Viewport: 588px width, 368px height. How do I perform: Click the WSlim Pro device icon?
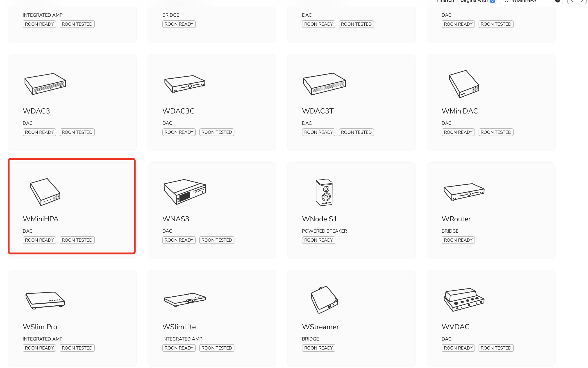45,300
